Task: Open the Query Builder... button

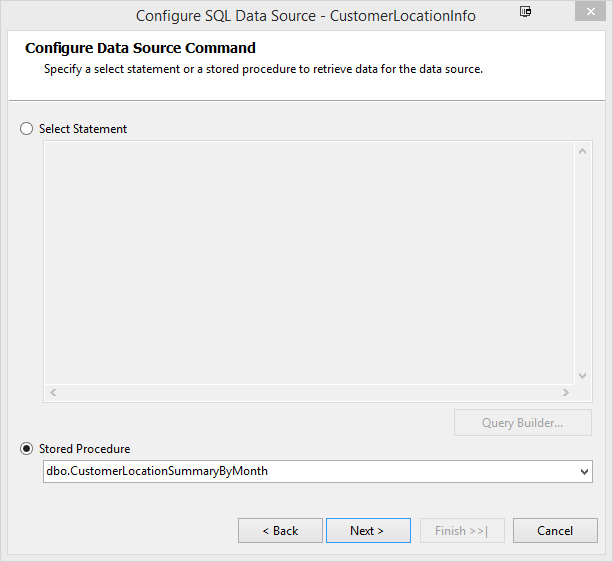Action: click(522, 423)
